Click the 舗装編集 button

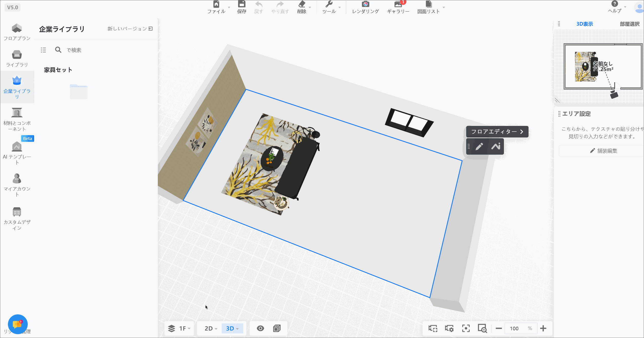603,151
